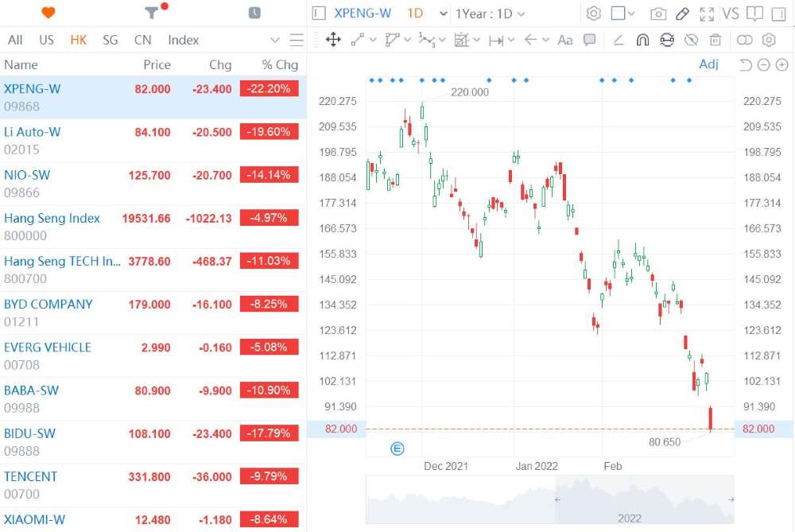Image resolution: width=795 pixels, height=532 pixels.
Task: Toggle visibility of all chart drawings
Action: (691, 40)
